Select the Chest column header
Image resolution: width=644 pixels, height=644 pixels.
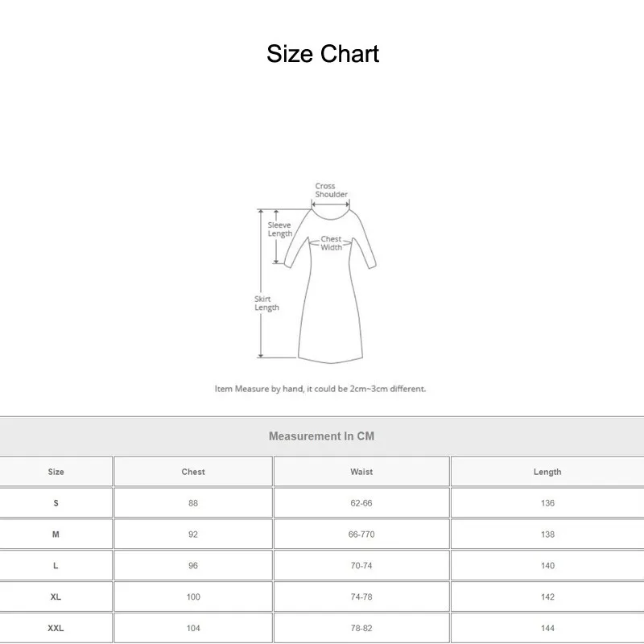point(193,472)
